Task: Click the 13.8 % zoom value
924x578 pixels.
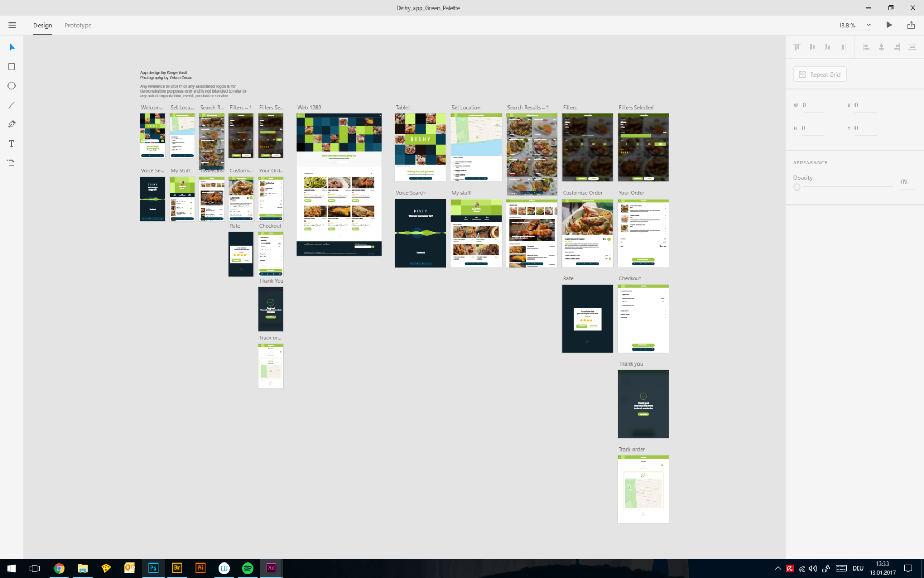Action: (x=847, y=25)
